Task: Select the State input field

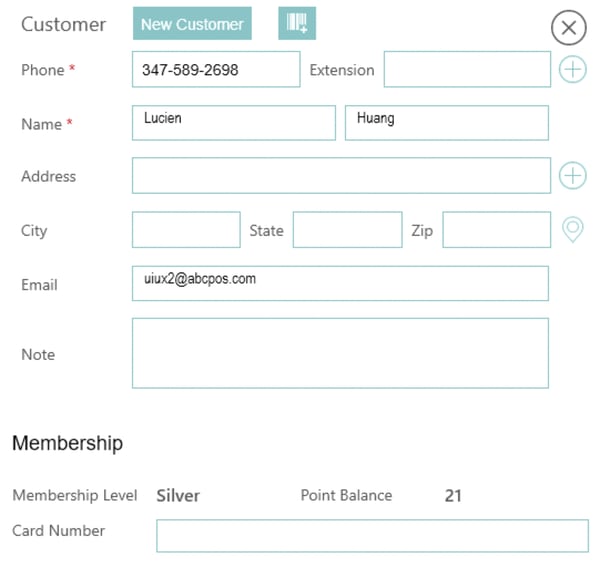Action: [x=347, y=230]
